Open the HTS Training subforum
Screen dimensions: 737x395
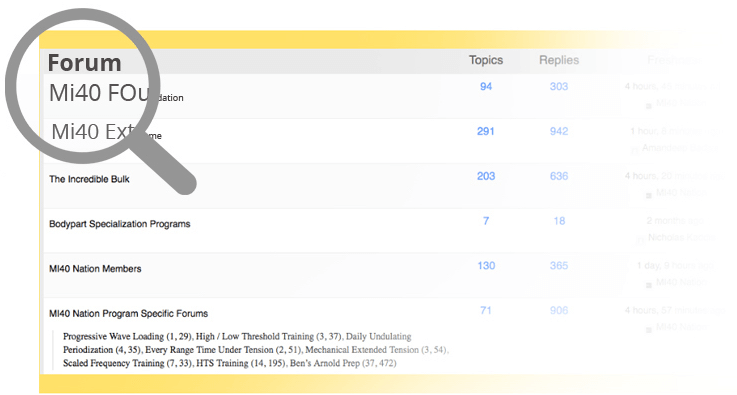tap(222, 363)
